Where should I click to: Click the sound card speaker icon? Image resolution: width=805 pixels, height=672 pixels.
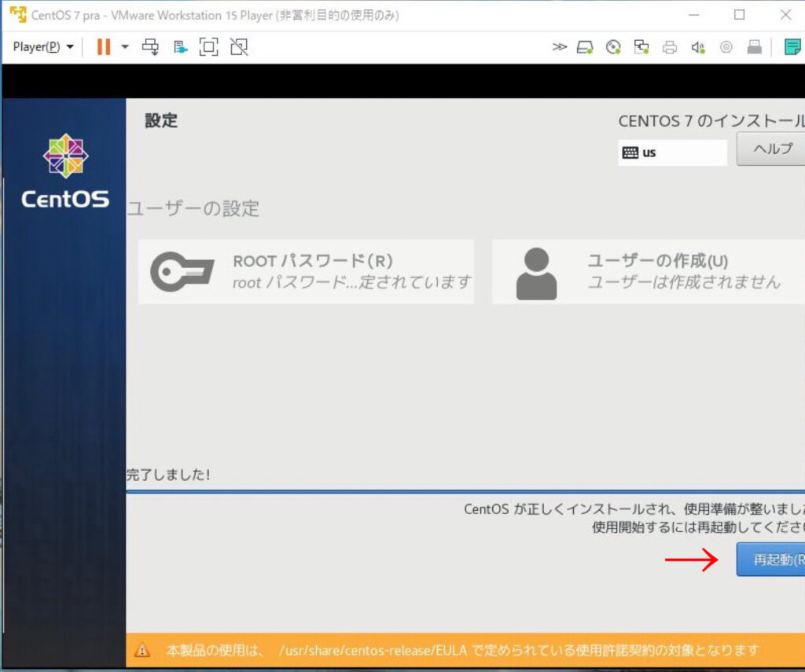pyautogui.click(x=698, y=47)
